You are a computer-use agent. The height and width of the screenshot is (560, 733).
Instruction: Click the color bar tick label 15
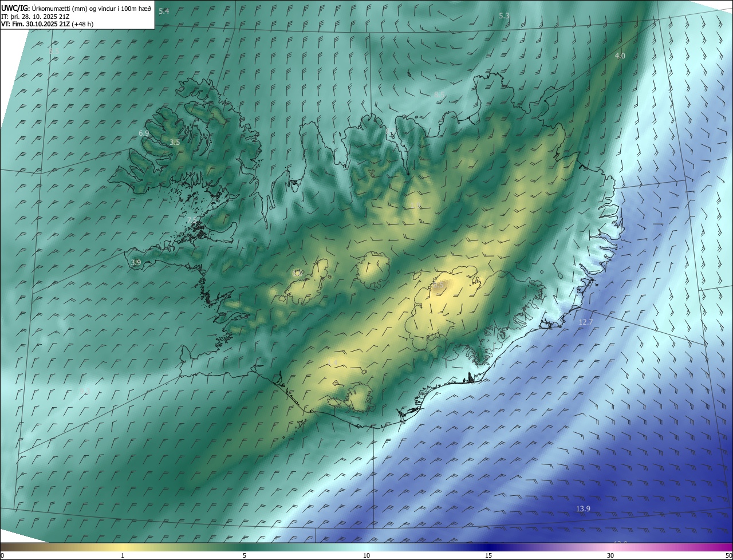tap(488, 555)
